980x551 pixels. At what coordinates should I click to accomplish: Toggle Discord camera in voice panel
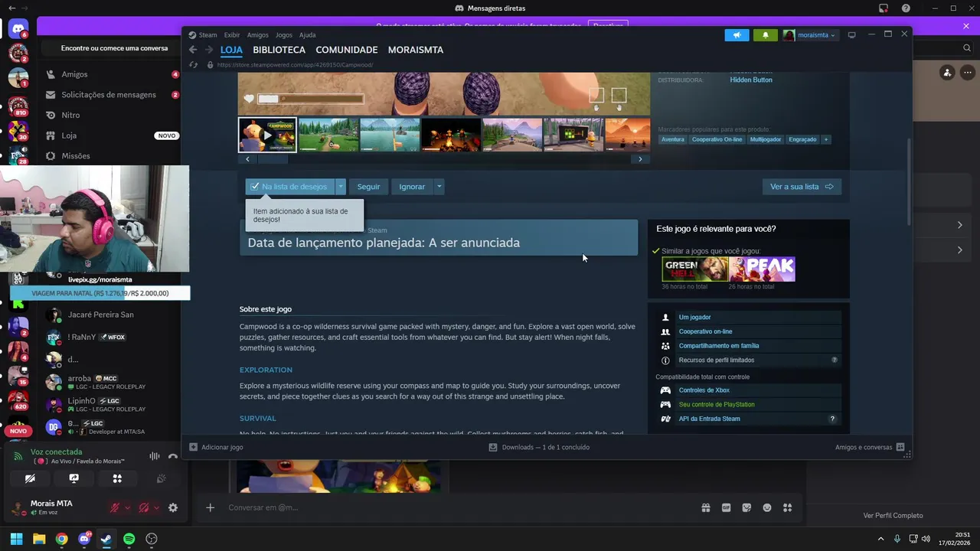(30, 478)
